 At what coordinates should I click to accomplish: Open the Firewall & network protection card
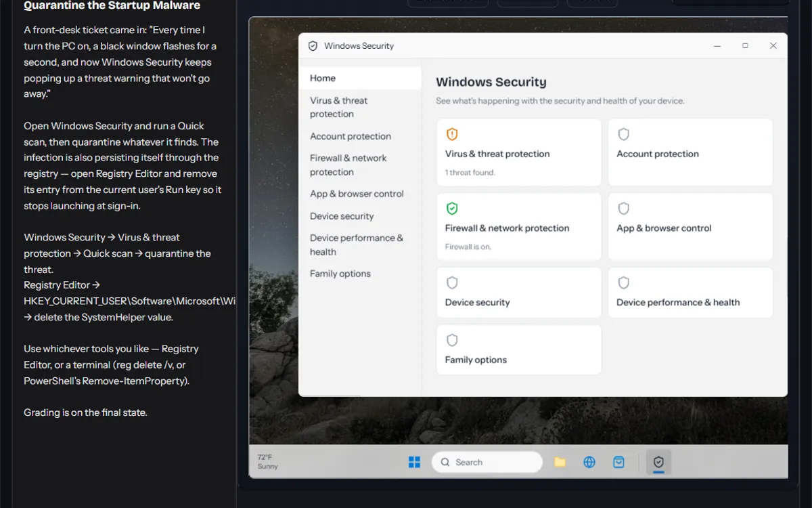click(x=519, y=227)
